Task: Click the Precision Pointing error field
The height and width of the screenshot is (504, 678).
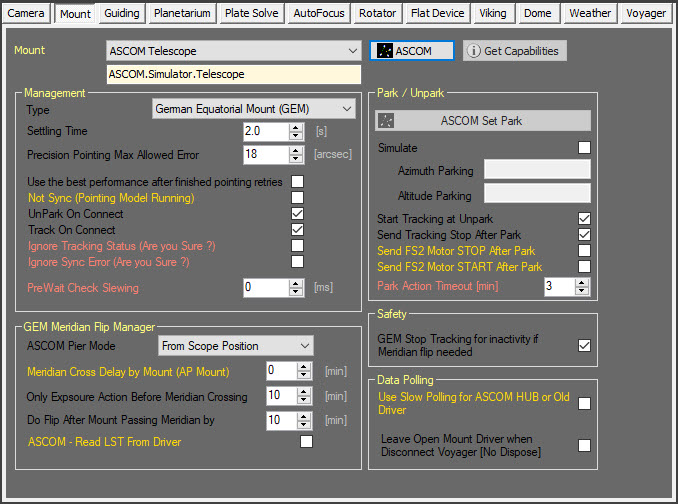Action: (x=266, y=154)
